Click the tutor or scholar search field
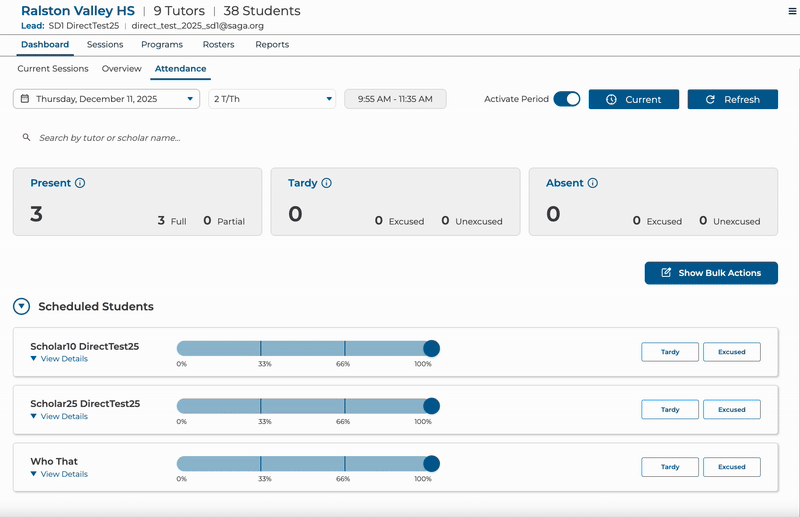Viewport: 800px width, 517px height. pyautogui.click(x=110, y=138)
